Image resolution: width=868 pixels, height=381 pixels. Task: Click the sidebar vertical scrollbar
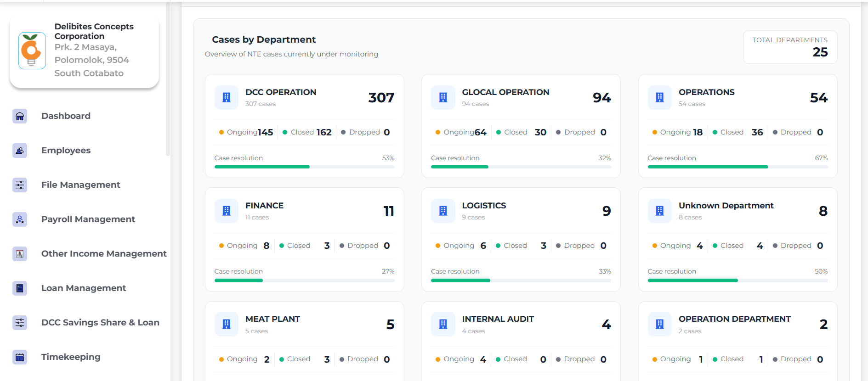[x=168, y=79]
